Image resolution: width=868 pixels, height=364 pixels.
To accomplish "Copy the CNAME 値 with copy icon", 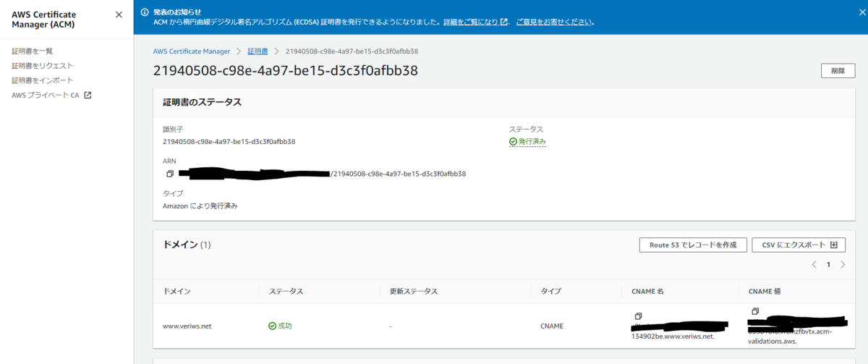I will click(x=754, y=312).
